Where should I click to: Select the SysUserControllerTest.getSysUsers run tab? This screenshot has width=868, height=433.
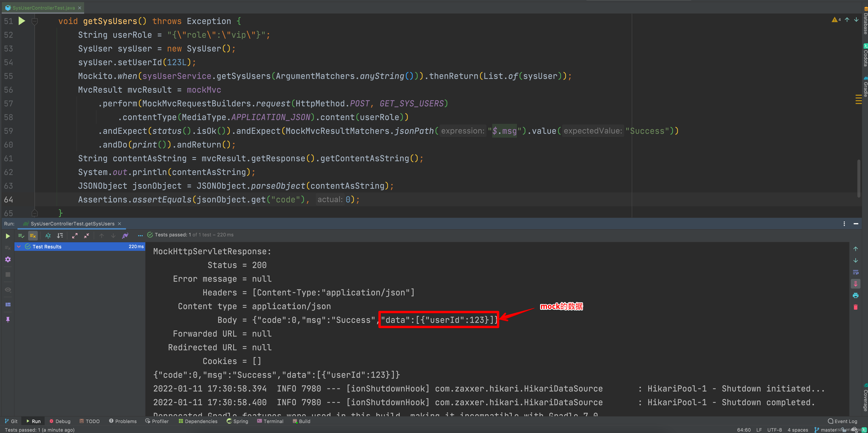click(72, 224)
